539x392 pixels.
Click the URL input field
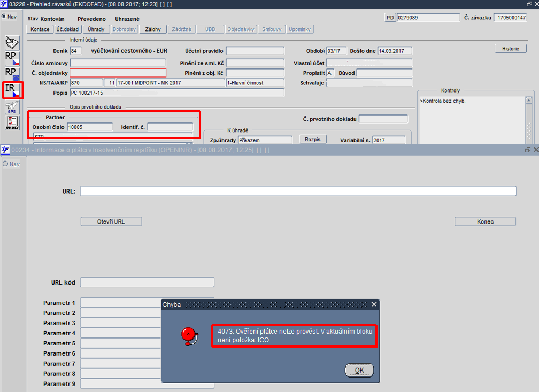click(298, 191)
